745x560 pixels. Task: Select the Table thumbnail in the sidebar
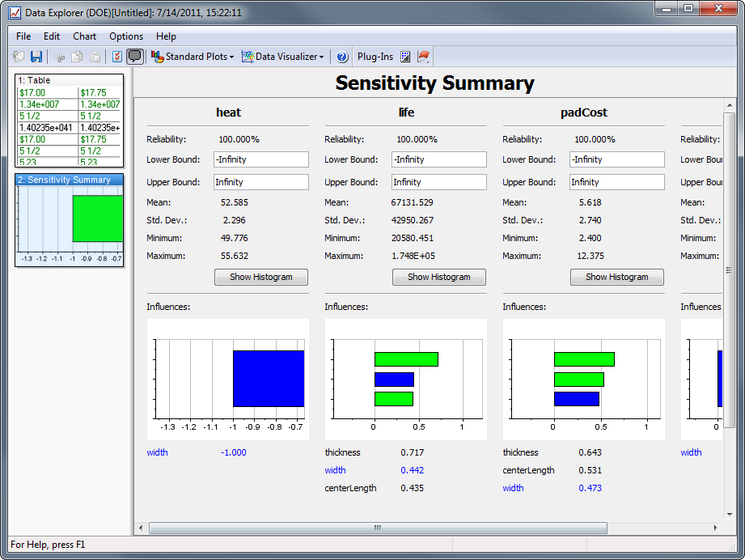tap(70, 121)
